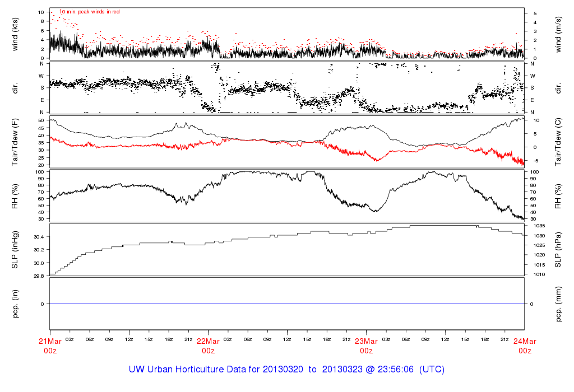Click the '1035' tick on SLP hPa axis
The width and height of the screenshot is (574, 392).
[540, 226]
